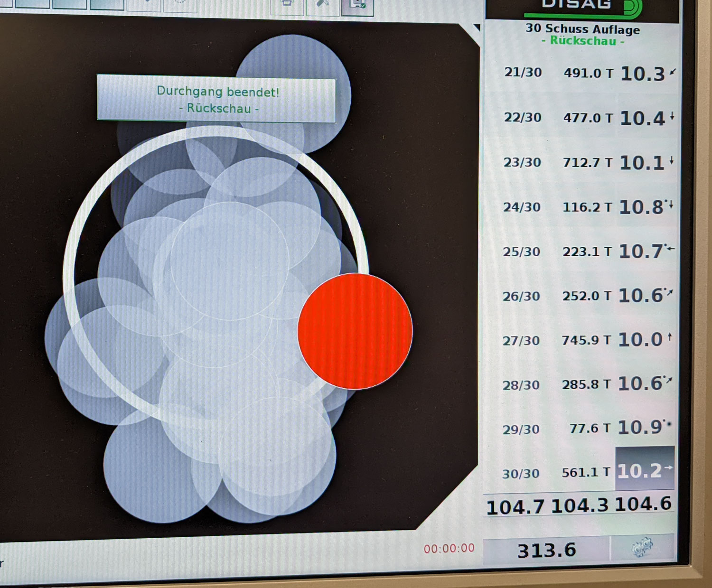
Task: Click the 00:00:00 timer display
Action: click(x=449, y=549)
